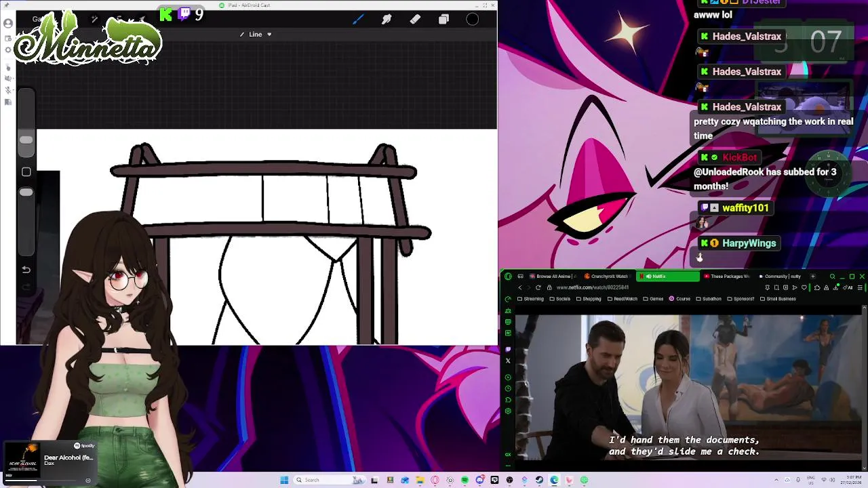Open the Socials bookmarks folder

click(560, 299)
